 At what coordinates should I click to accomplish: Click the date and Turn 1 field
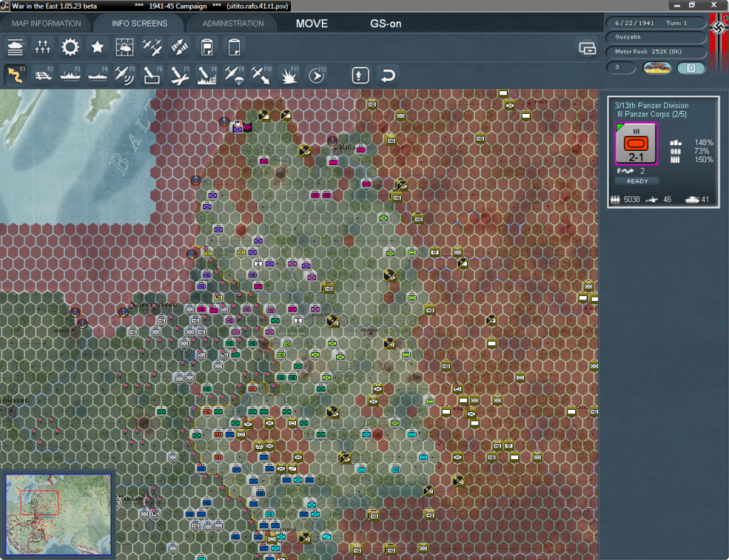click(x=656, y=23)
